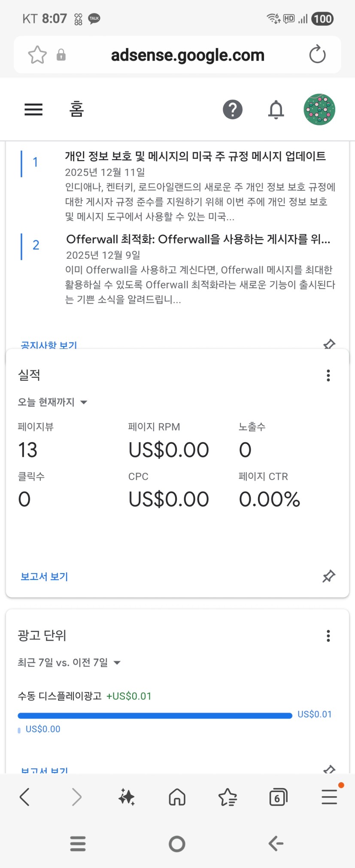Open the AdSense hamburger navigation menu
The image size is (355, 868).
pyautogui.click(x=33, y=109)
